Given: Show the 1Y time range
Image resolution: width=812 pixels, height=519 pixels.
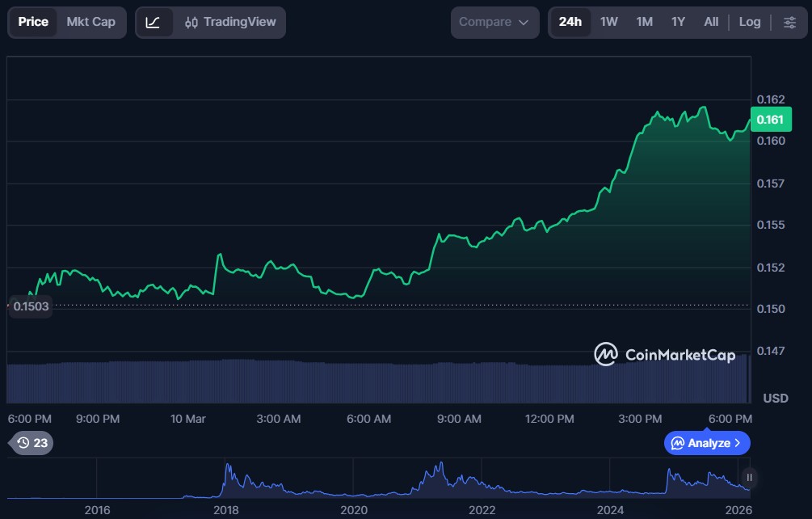Looking at the screenshot, I should point(678,22).
